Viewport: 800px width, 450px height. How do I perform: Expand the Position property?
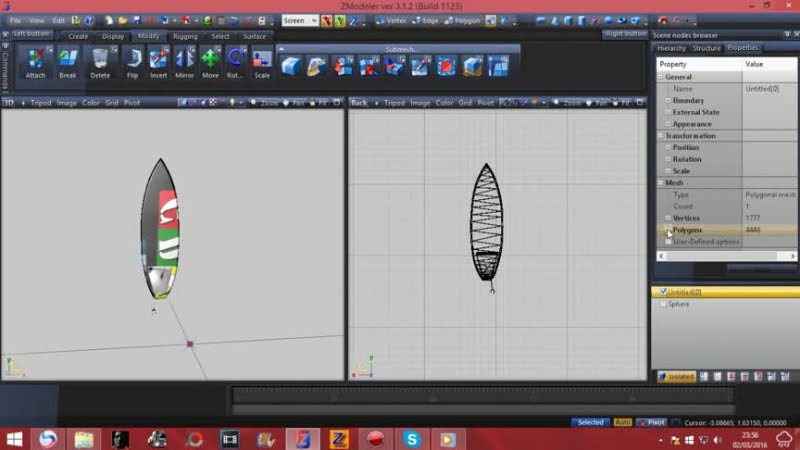[668, 147]
